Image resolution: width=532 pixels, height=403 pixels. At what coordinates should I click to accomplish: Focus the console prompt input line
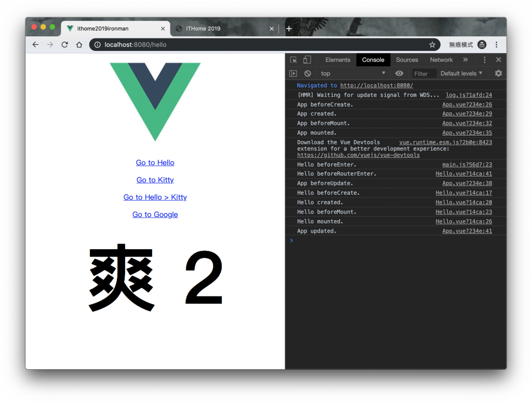click(x=397, y=240)
